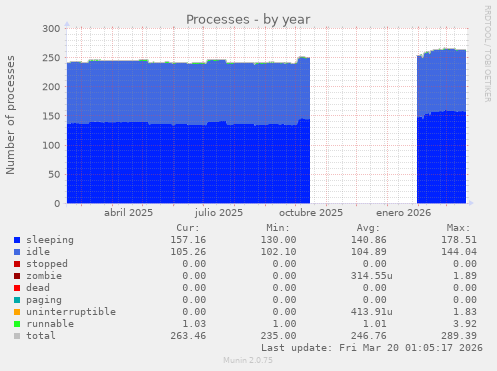Click the 100 y-axis tick label
This screenshot has height=371, width=497.
click(x=51, y=145)
